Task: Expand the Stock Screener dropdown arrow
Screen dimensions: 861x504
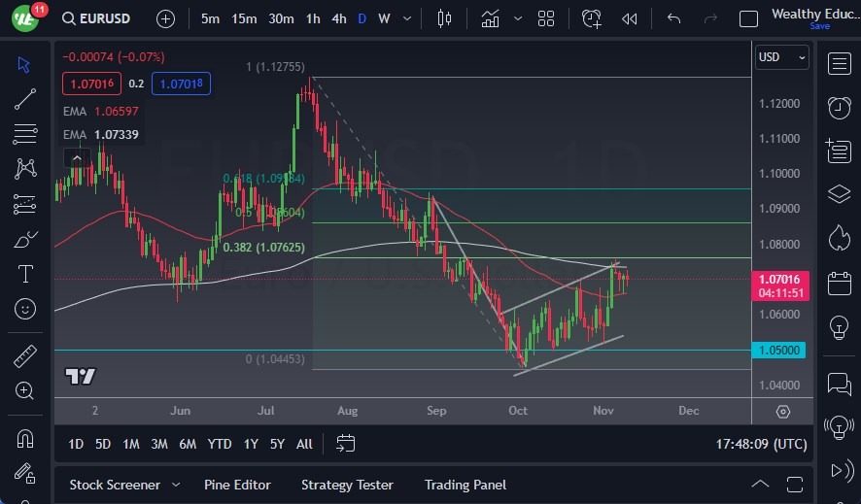Action: coord(176,485)
